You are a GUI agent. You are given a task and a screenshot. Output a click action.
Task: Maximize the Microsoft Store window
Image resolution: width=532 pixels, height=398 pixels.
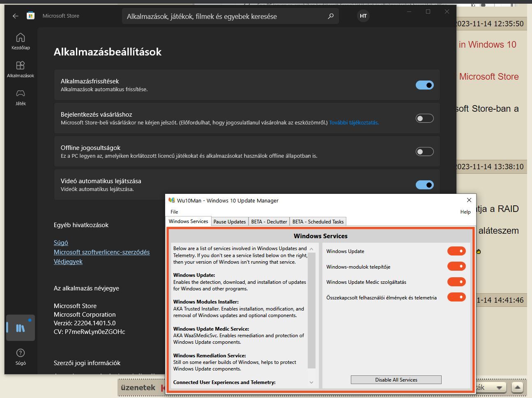pos(428,12)
